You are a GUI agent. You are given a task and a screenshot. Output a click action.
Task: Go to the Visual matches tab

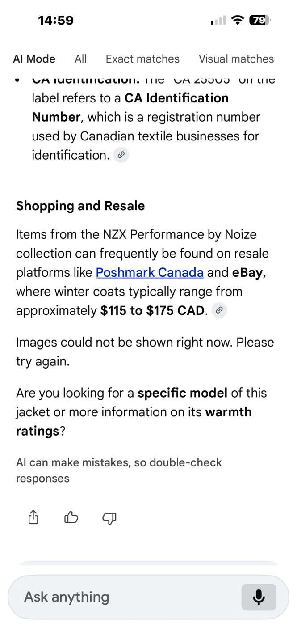pos(236,59)
